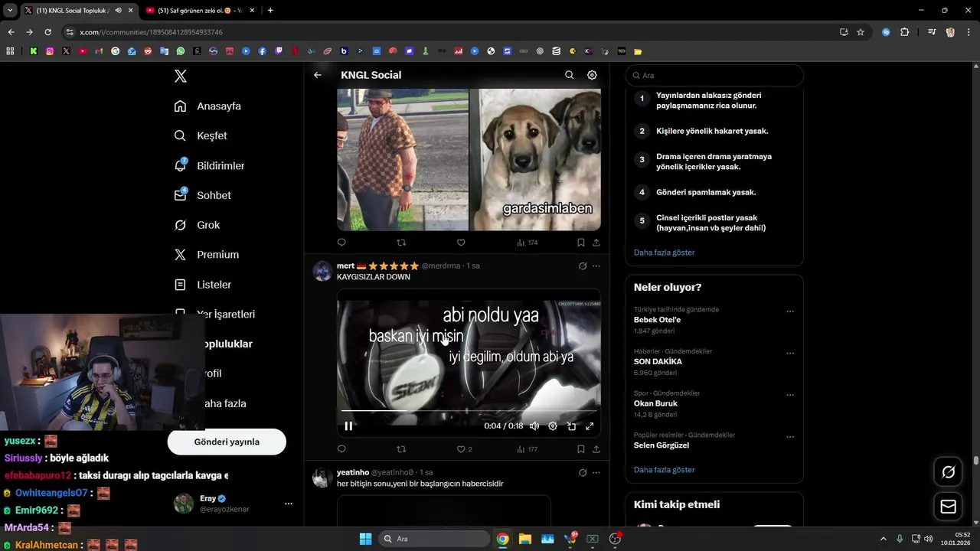Viewport: 980px width, 551px height.
Task: Bookmark the gardasimlaben dog post
Action: click(x=580, y=243)
